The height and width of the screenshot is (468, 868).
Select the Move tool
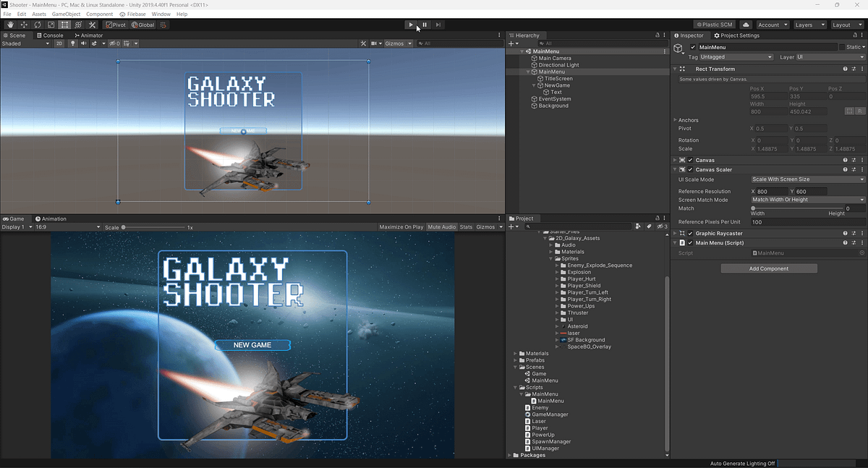(x=23, y=24)
